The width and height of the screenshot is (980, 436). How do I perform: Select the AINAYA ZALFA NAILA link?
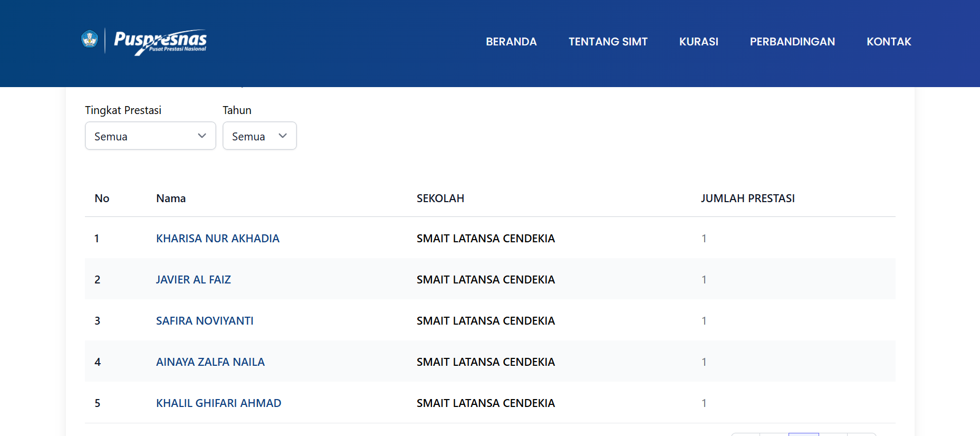click(210, 362)
